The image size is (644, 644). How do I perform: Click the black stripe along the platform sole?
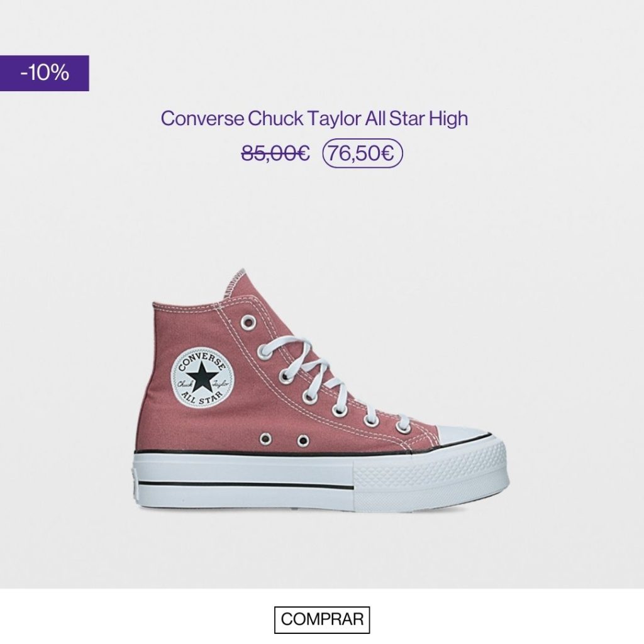[245, 485]
